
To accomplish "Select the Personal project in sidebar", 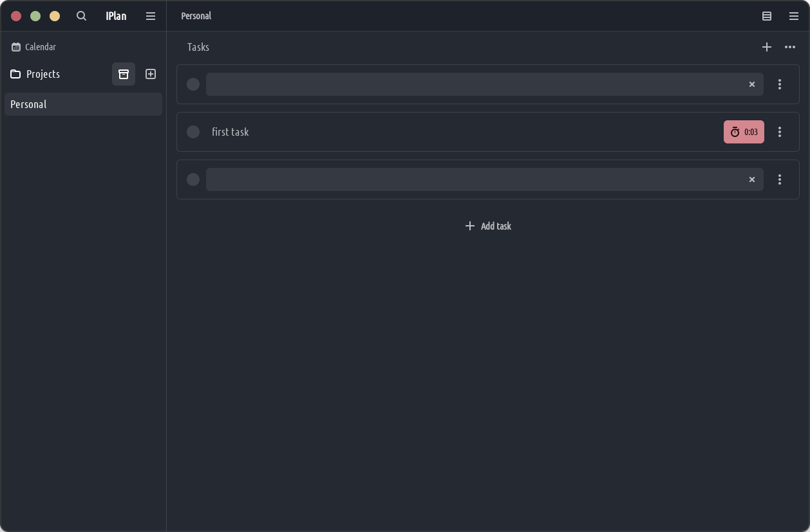I will pos(83,104).
